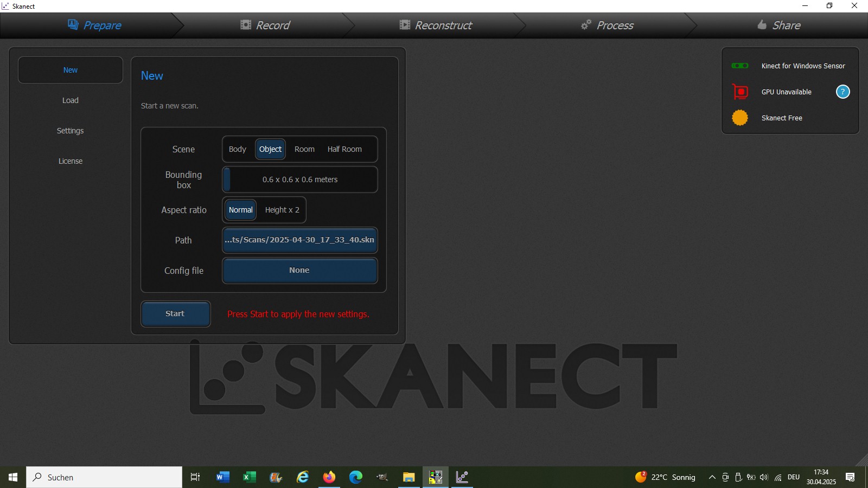868x488 pixels.
Task: Open Microsoft Edge from taskbar
Action: [356, 477]
